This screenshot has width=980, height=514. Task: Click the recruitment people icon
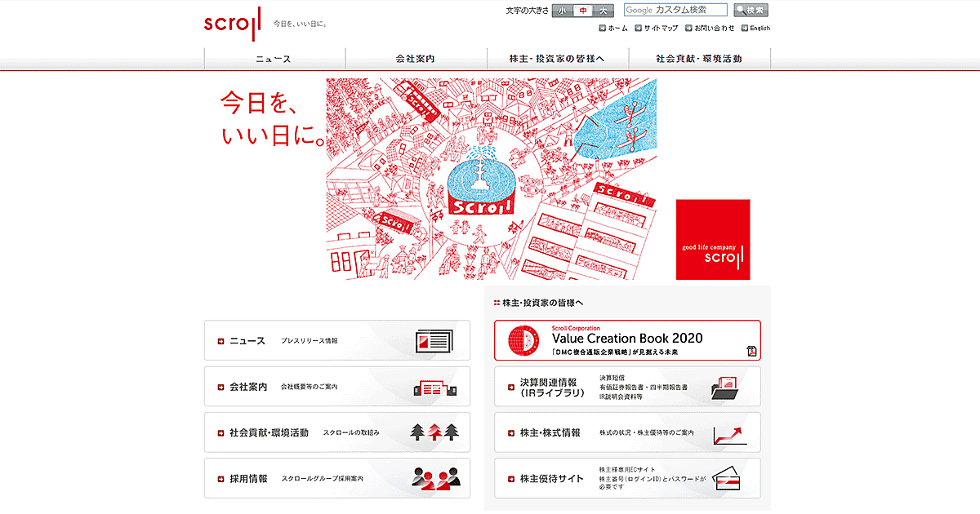coord(434,479)
